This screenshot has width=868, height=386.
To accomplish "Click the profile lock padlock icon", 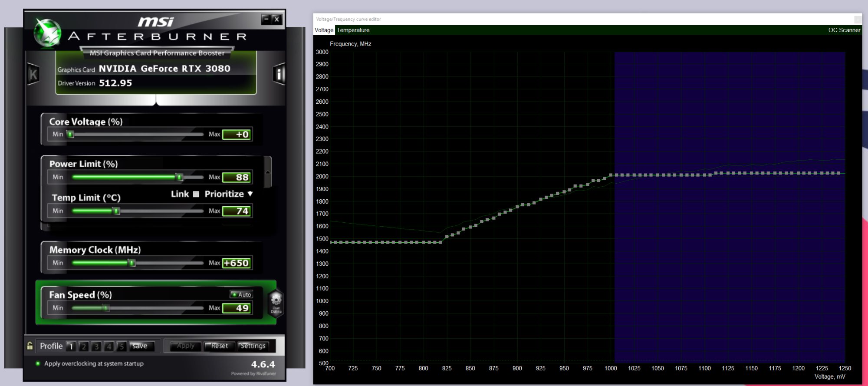I will pos(30,346).
